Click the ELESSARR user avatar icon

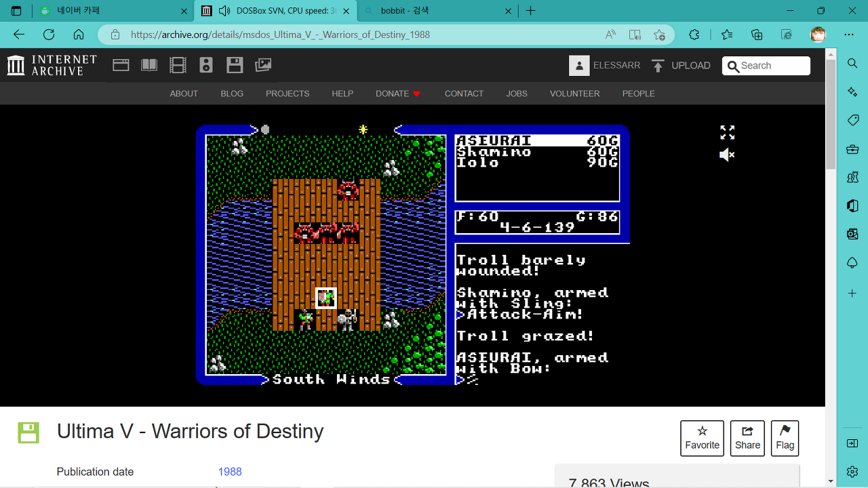(579, 65)
